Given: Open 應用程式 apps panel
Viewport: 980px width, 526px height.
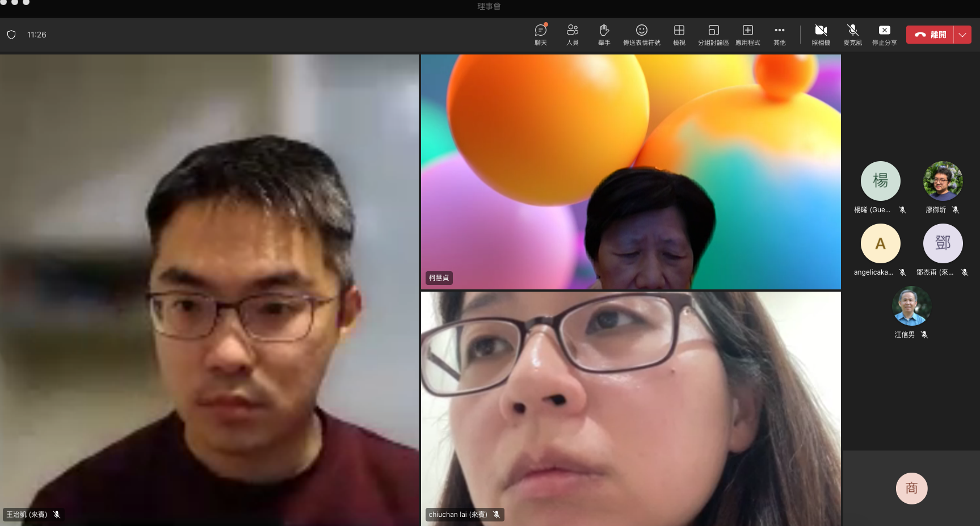Looking at the screenshot, I should click(x=748, y=35).
